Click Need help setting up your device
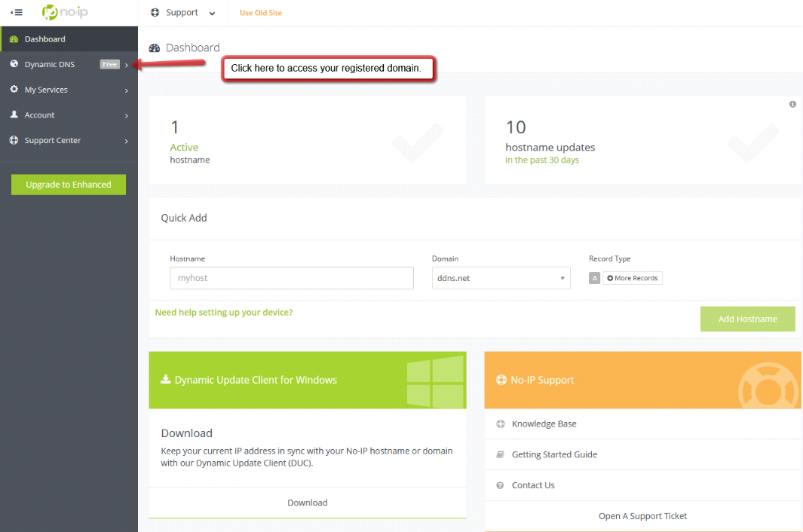803x532 pixels. point(224,312)
